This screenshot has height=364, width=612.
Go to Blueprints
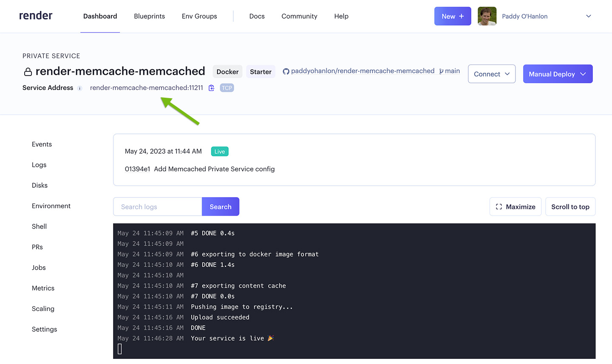pos(149,16)
